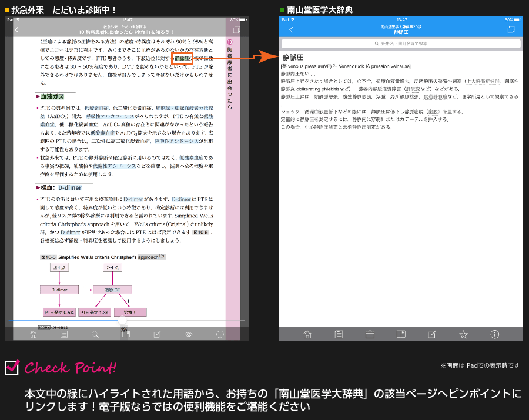The height and width of the screenshot is (420, 529).
Task: Select the bookmark book icon in the dictionary toolbar
Action: [401, 334]
